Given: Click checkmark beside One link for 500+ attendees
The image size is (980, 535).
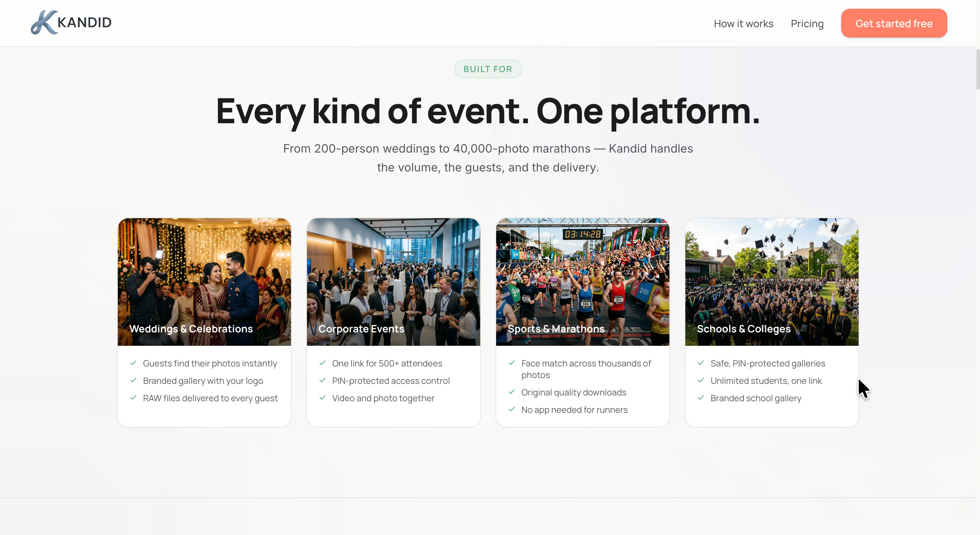Looking at the screenshot, I should click(322, 363).
